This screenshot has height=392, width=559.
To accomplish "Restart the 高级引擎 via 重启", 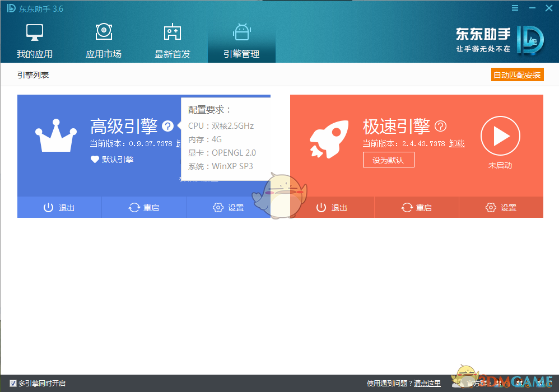I will point(144,207).
